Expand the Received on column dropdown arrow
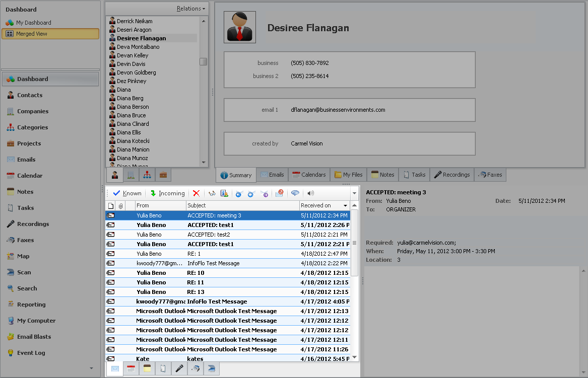The width and height of the screenshot is (588, 378). point(346,206)
